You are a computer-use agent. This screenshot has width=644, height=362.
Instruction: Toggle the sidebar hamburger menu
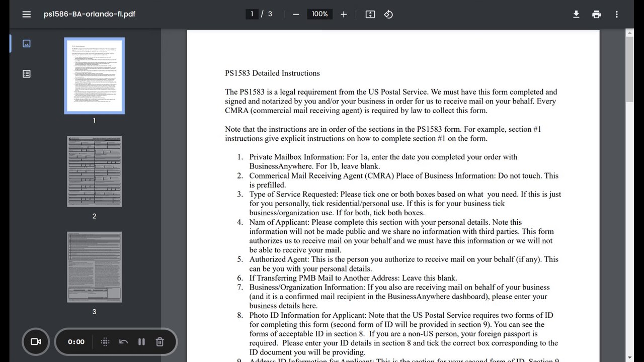27,14
